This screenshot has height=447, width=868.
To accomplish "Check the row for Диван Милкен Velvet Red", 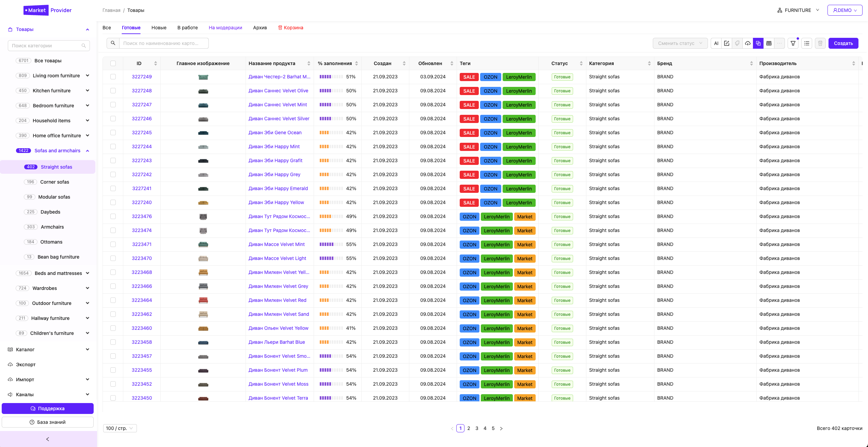I will click(x=113, y=300).
